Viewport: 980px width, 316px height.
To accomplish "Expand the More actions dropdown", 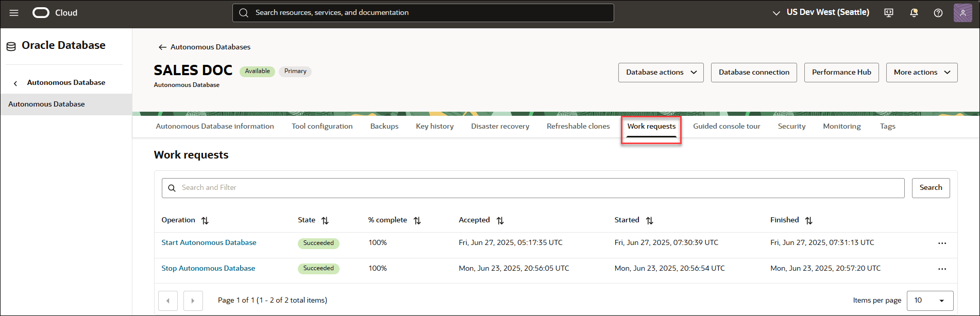I will (x=921, y=73).
